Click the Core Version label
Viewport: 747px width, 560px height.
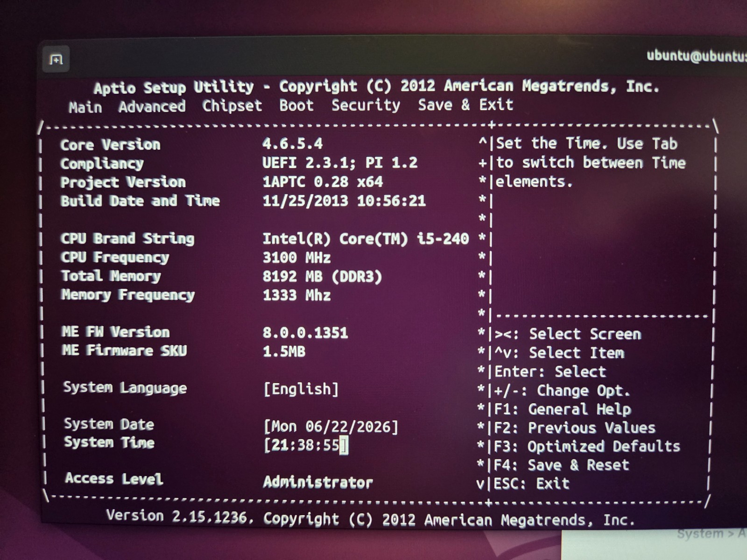(110, 145)
